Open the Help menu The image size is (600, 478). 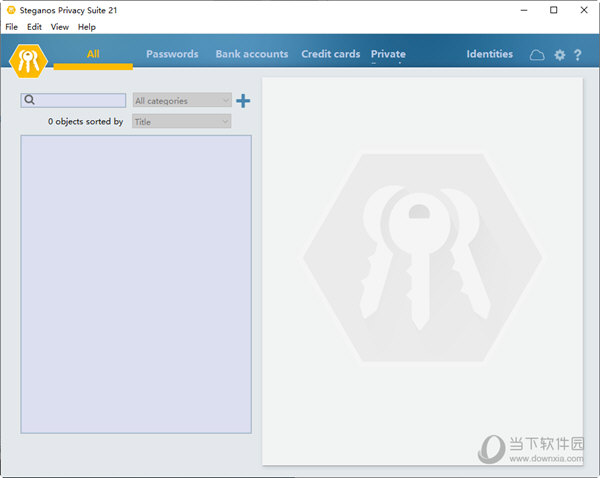coord(86,27)
